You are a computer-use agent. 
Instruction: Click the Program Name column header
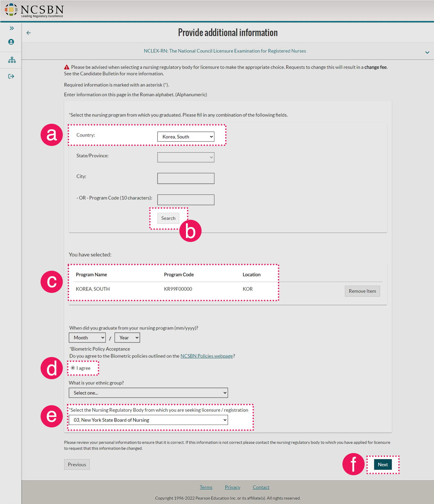(x=91, y=275)
